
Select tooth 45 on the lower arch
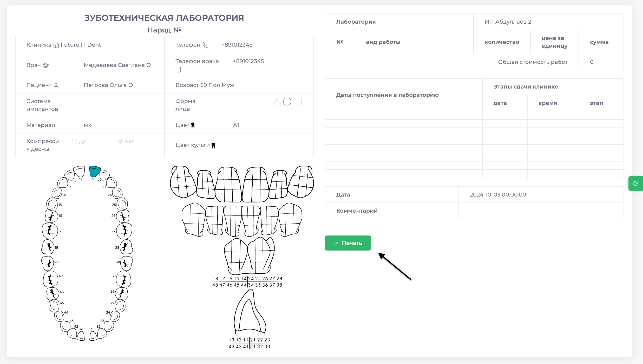tap(54, 306)
